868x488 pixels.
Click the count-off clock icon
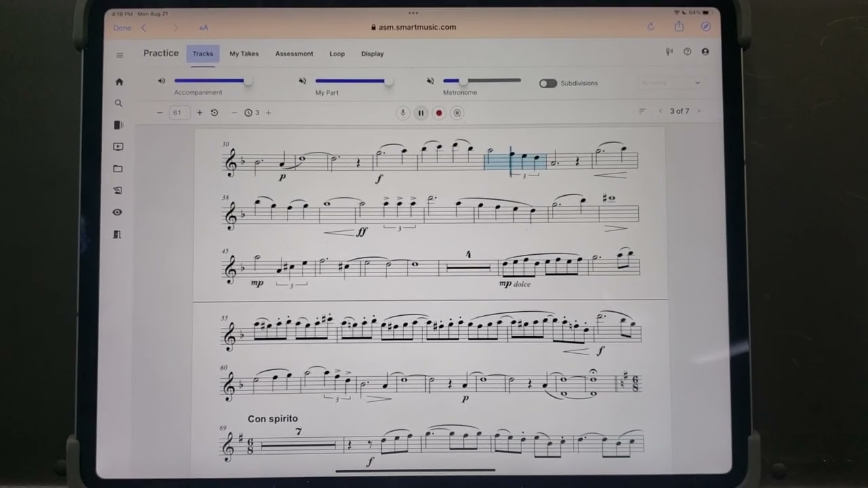tap(248, 113)
